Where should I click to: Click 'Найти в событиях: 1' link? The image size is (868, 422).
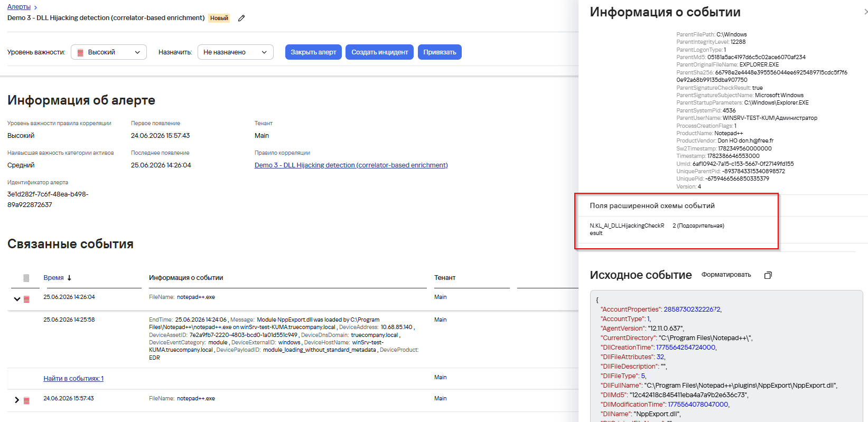tap(73, 379)
